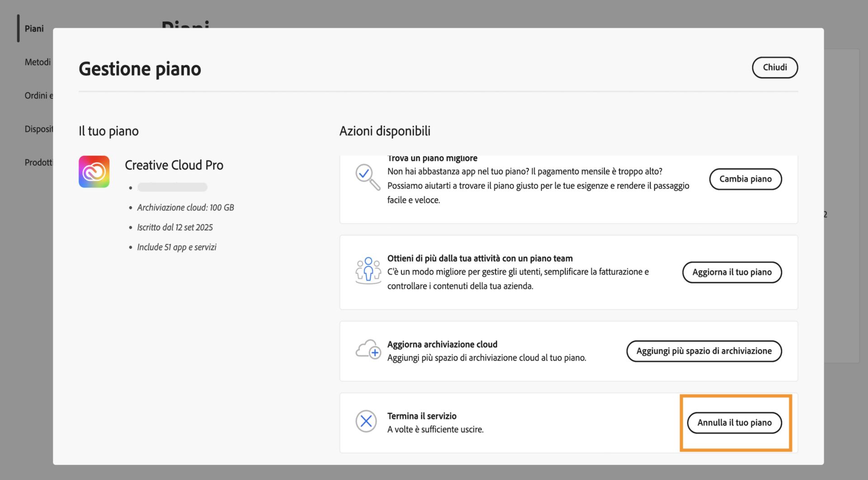Screen dimensions: 868x480
Task: Click the Aggiorna archiviazione cloud heading
Action: pyautogui.click(x=443, y=344)
